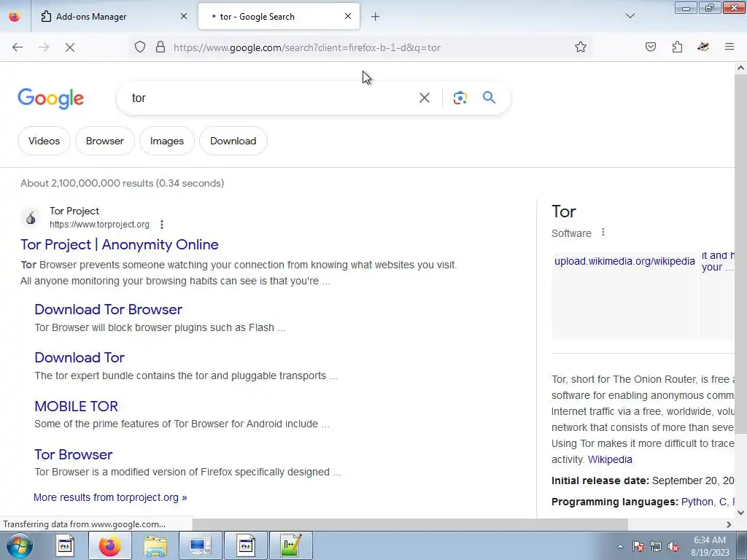The height and width of the screenshot is (560, 747).
Task: Click the vertical scrollbar up arrow
Action: 741,68
